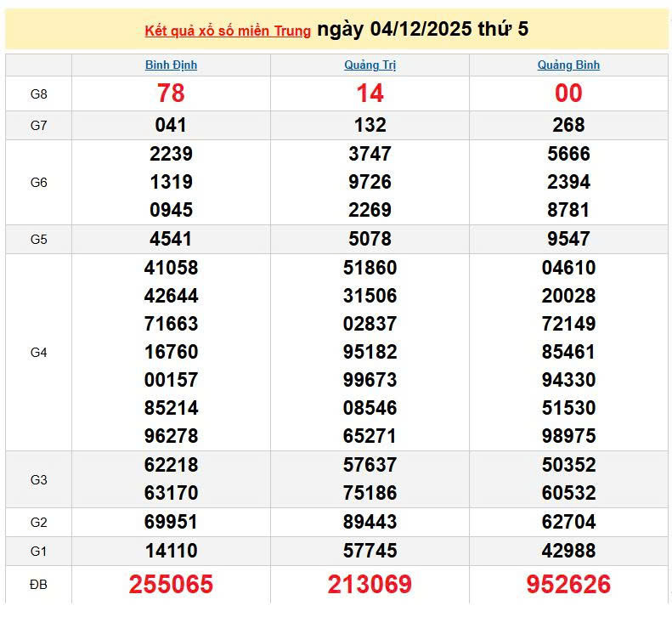Click G7 value 041
Image resolution: width=672 pixels, height=617 pixels.
click(171, 125)
